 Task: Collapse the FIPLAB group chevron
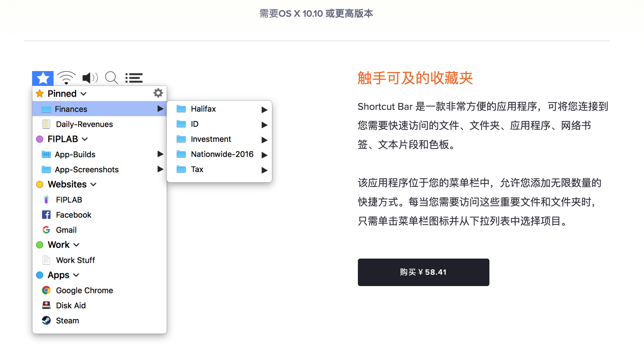[85, 139]
